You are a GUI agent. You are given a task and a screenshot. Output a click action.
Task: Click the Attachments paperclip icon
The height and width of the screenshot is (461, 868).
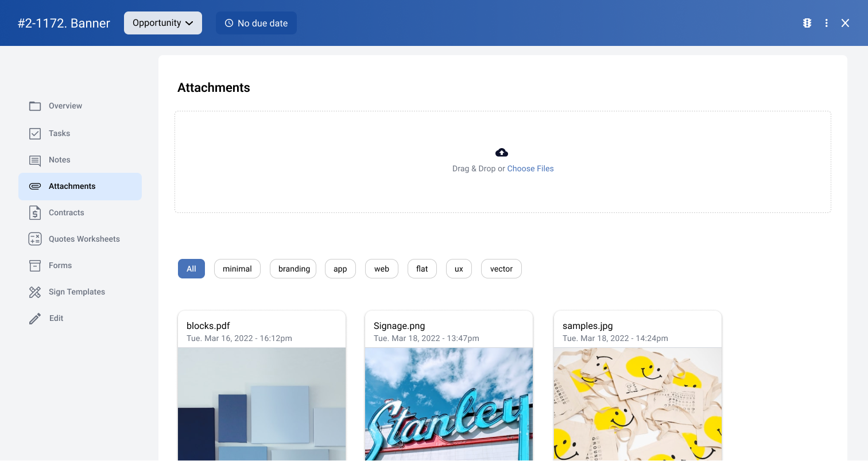click(35, 186)
